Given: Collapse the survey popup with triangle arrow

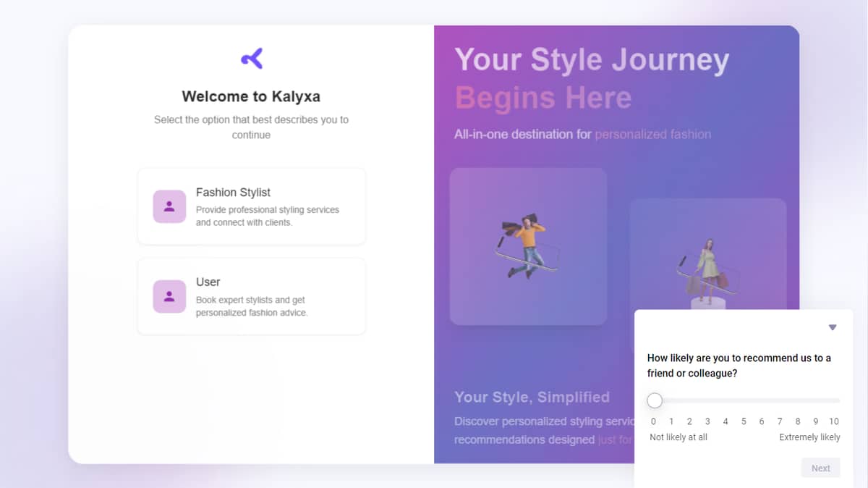Looking at the screenshot, I should pos(833,328).
